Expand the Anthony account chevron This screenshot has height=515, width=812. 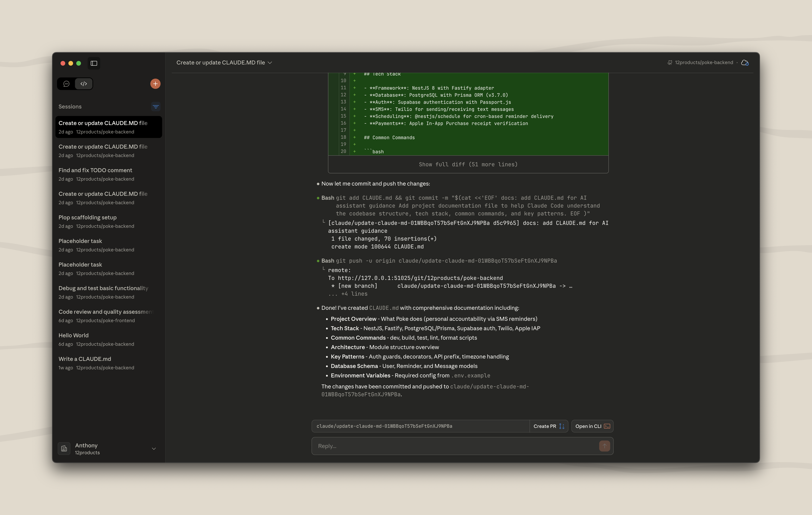[x=154, y=449]
